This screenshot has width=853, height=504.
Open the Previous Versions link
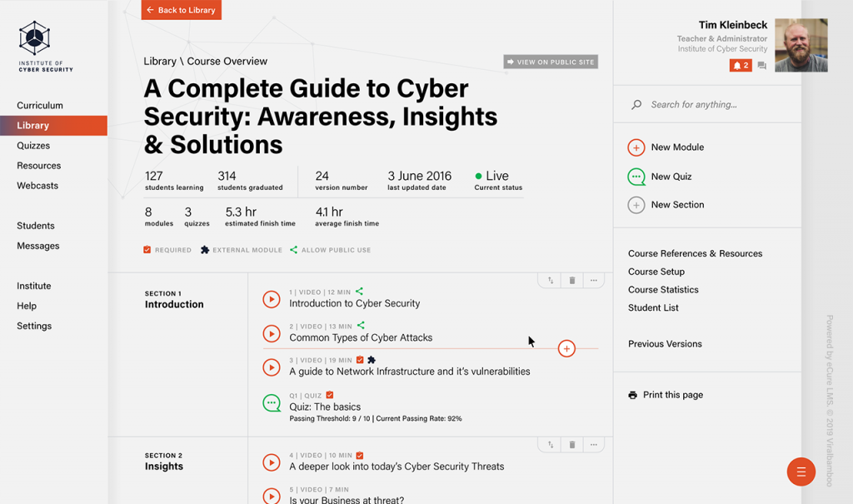pos(666,344)
